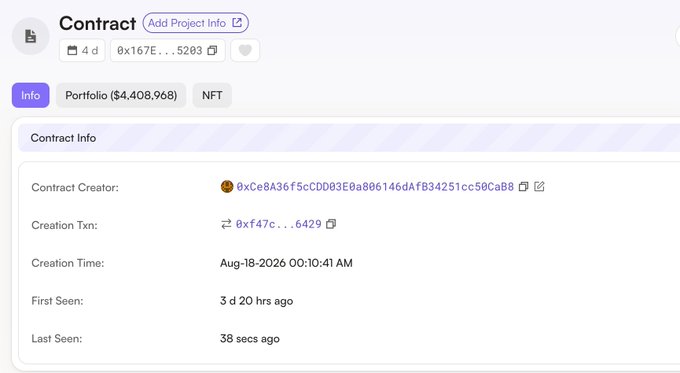Click the Creation Time: label
Screen dimensions: 680x373
68,263
